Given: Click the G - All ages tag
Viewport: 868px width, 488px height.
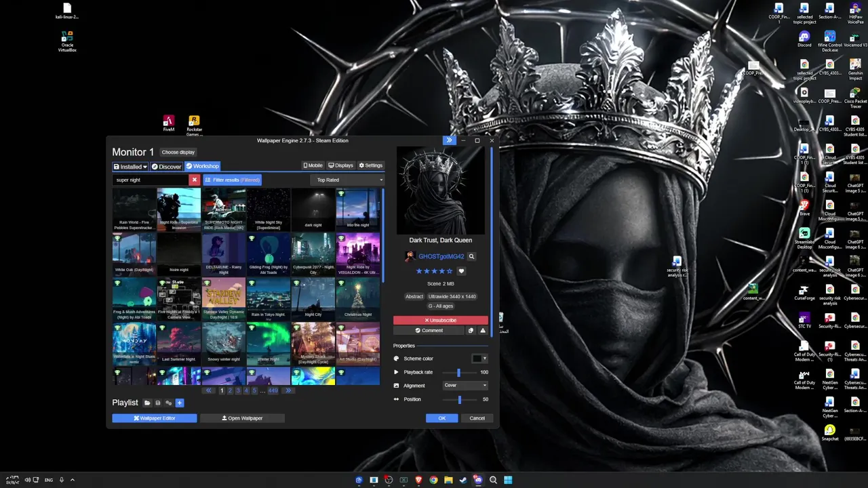Looking at the screenshot, I should coord(441,306).
